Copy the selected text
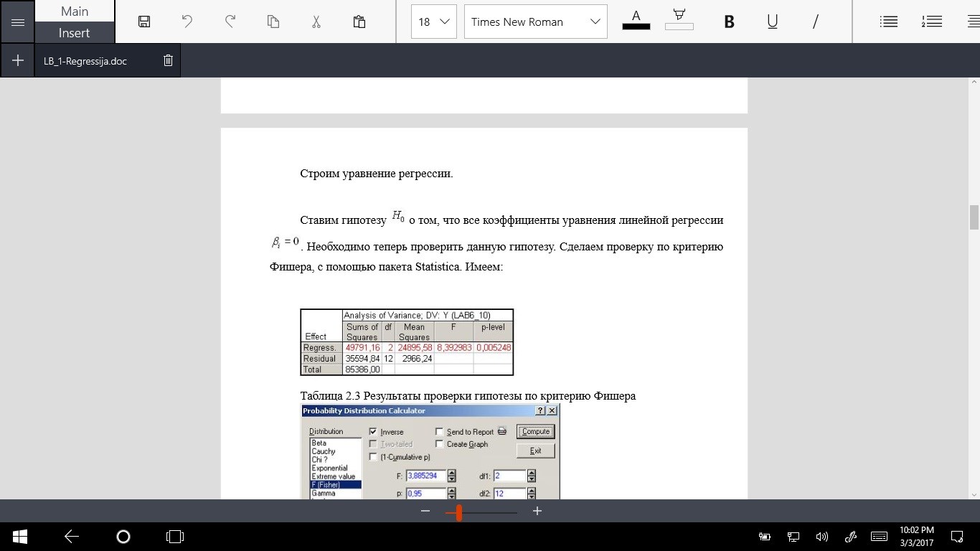 (x=273, y=22)
